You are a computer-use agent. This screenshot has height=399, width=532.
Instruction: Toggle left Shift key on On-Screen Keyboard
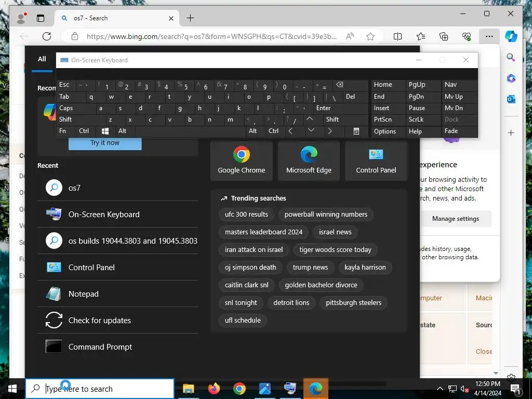pyautogui.click(x=81, y=119)
